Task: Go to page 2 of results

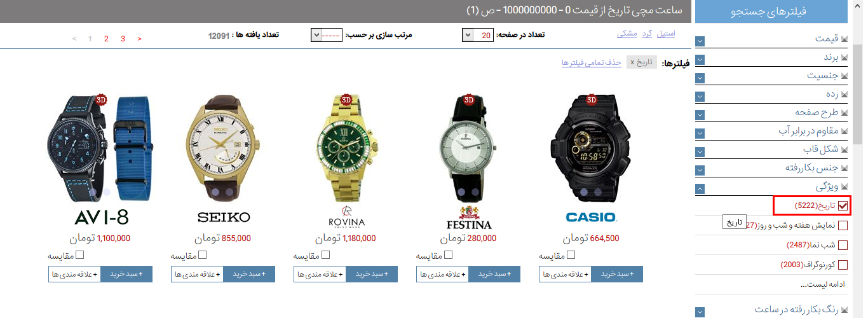Action: point(106,39)
